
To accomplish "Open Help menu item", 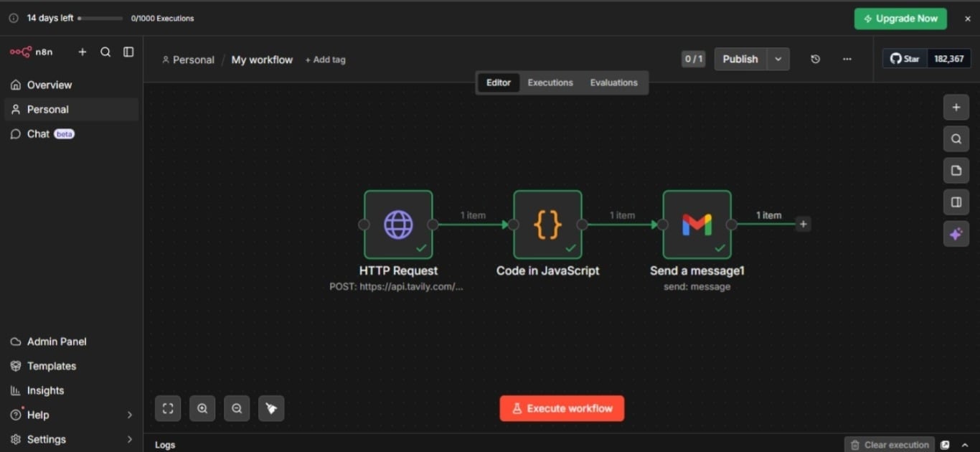I will click(x=38, y=415).
